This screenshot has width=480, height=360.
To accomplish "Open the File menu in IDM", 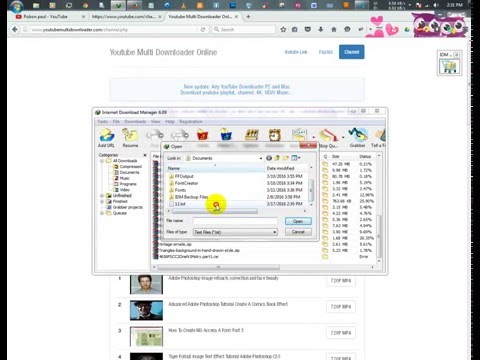I will point(116,122).
